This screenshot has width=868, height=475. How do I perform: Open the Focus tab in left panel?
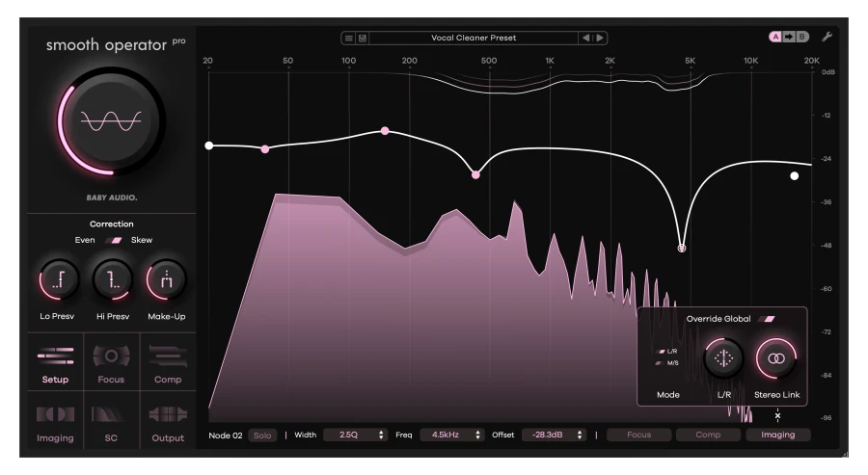[x=111, y=362]
